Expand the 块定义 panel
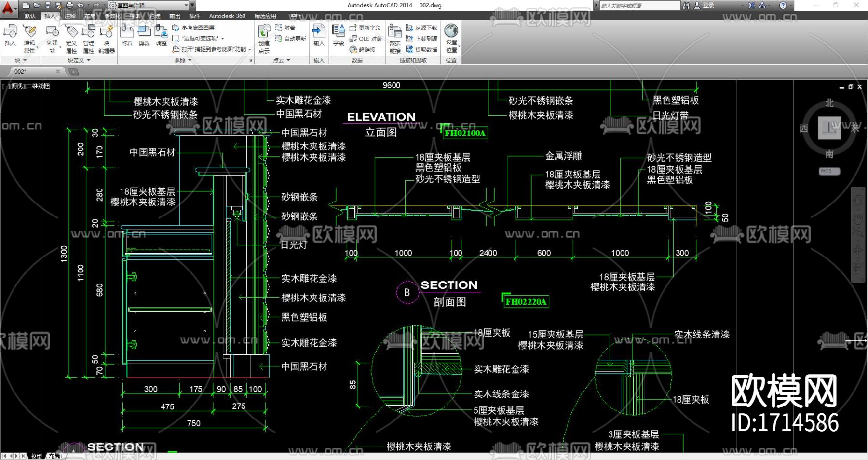868x460 pixels. click(79, 60)
